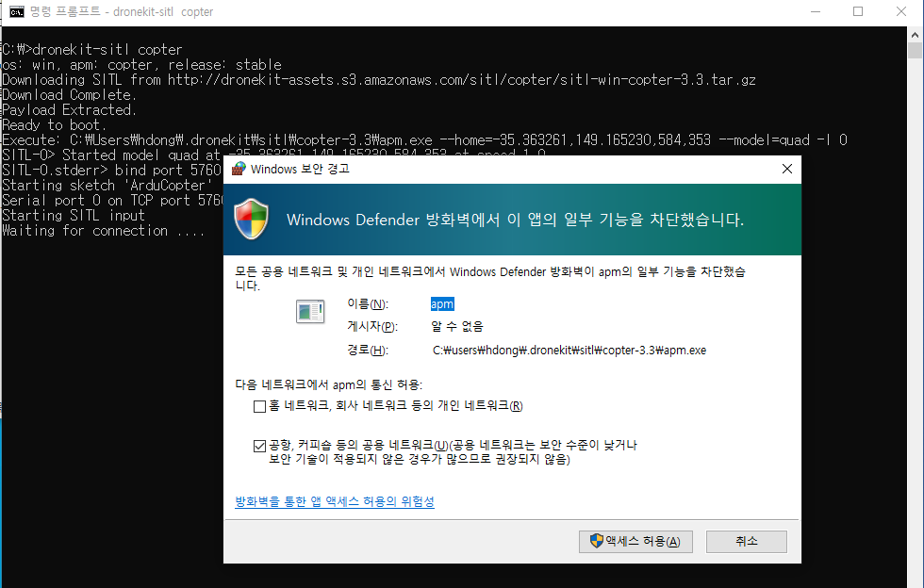Click the publisher value 알 수 없음
The height and width of the screenshot is (588, 924).
pyautogui.click(x=456, y=326)
